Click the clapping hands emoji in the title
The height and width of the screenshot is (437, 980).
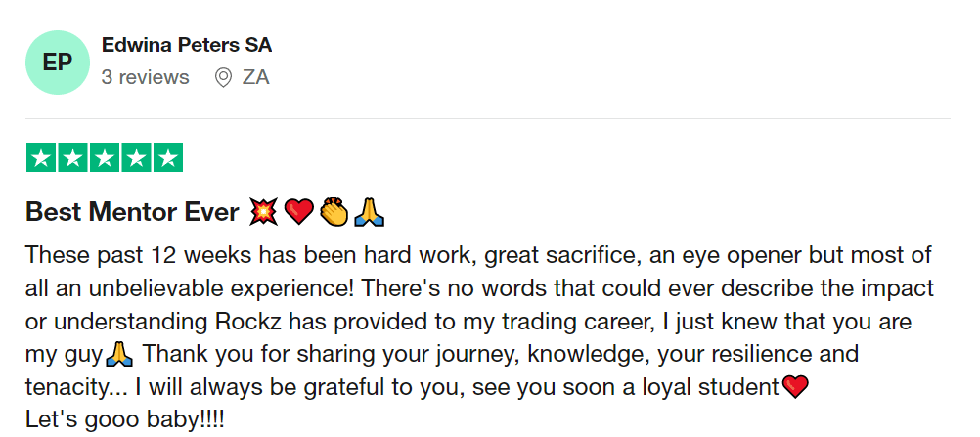point(334,211)
